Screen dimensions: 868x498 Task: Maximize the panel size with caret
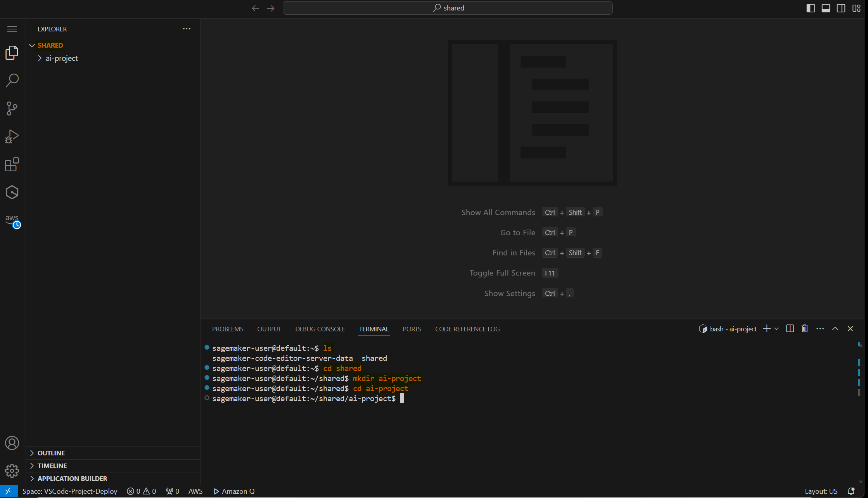pyautogui.click(x=835, y=329)
